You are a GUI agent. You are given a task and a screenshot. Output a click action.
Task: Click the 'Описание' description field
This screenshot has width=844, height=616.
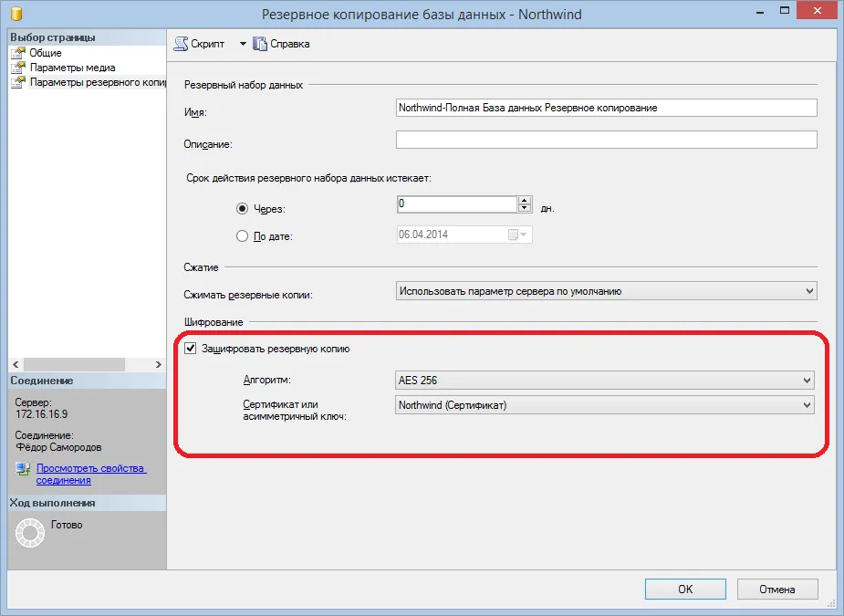(x=606, y=140)
